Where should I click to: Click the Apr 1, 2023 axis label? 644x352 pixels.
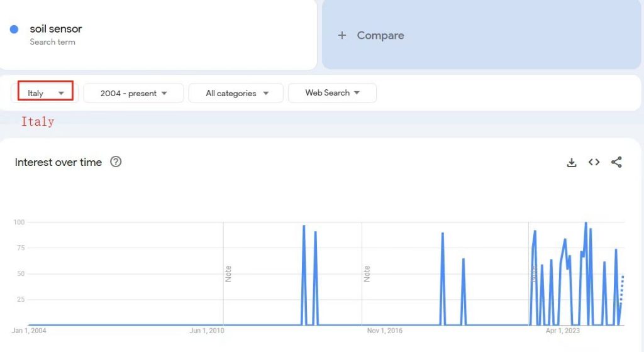tap(563, 331)
